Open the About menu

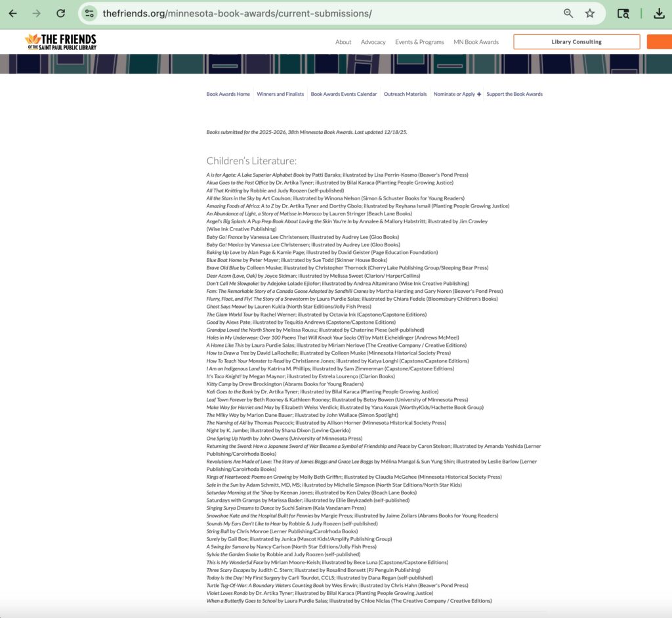[x=343, y=42]
